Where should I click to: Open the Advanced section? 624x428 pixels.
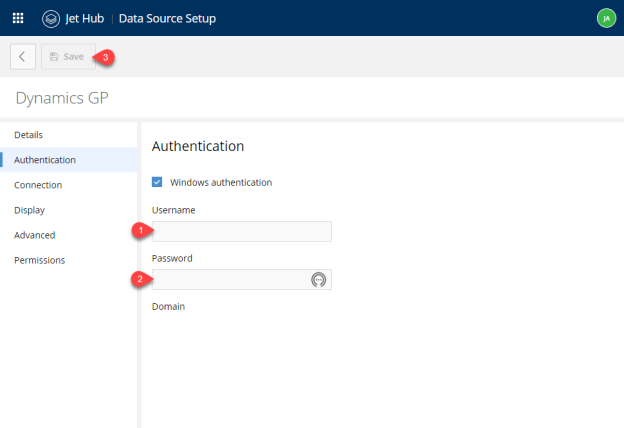coord(68,235)
